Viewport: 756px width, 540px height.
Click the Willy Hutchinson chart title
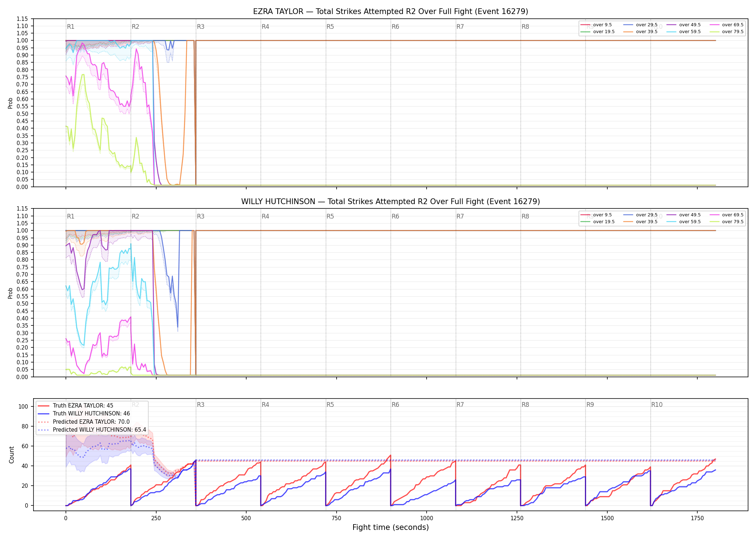[x=391, y=202]
